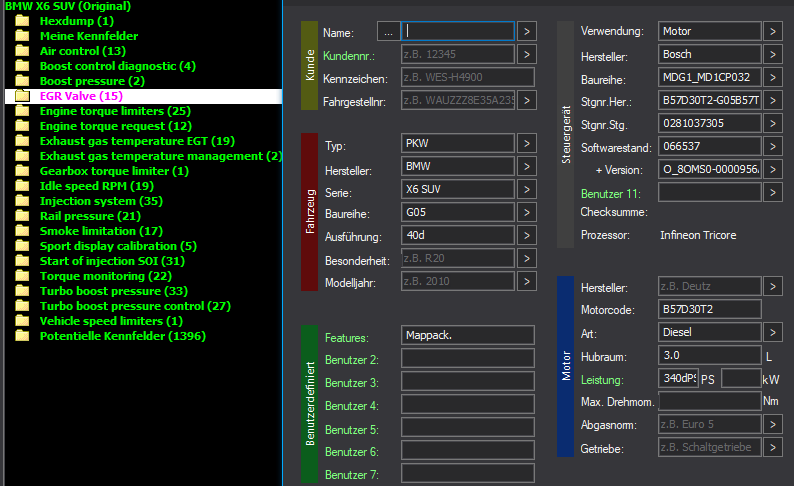Click the Meine Kennfelder folder icon
The height and width of the screenshot is (486, 794).
[x=22, y=36]
